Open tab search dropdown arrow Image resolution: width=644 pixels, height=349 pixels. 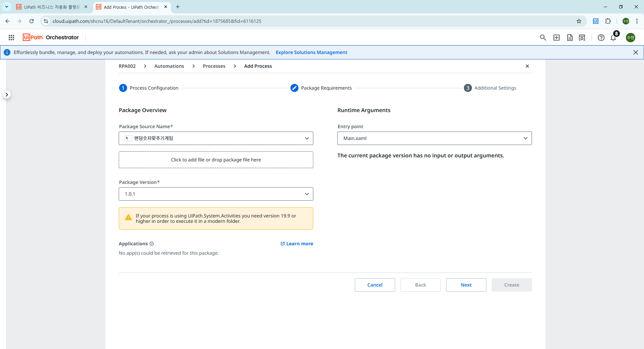pyautogui.click(x=7, y=7)
